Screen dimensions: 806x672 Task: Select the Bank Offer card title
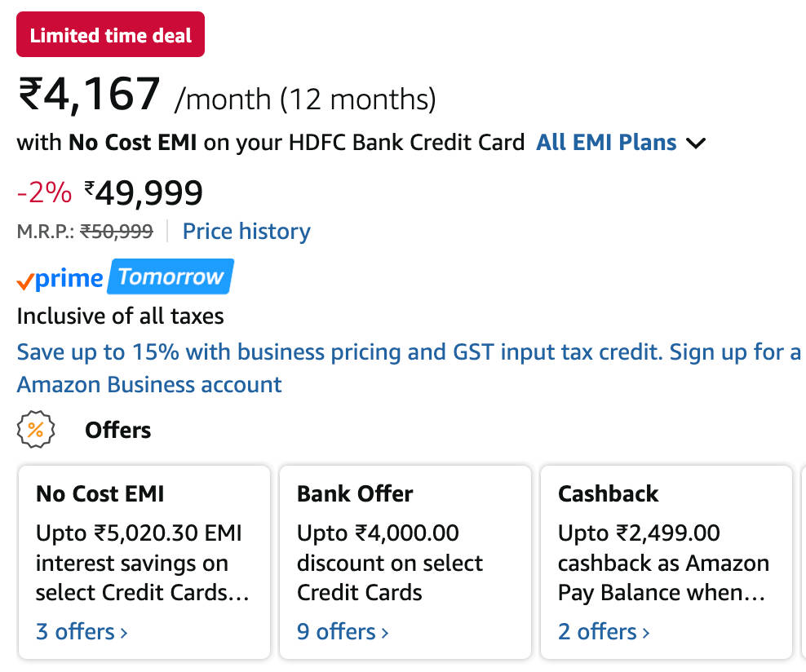point(355,493)
